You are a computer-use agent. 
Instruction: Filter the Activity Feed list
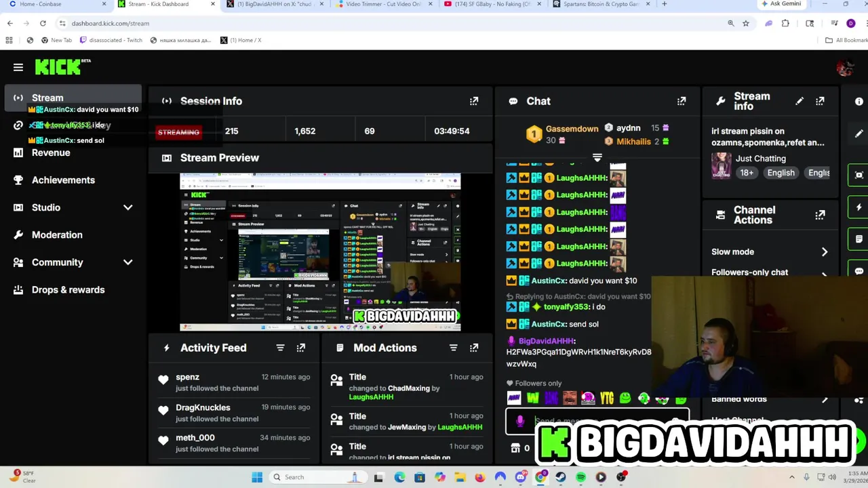pyautogui.click(x=280, y=348)
